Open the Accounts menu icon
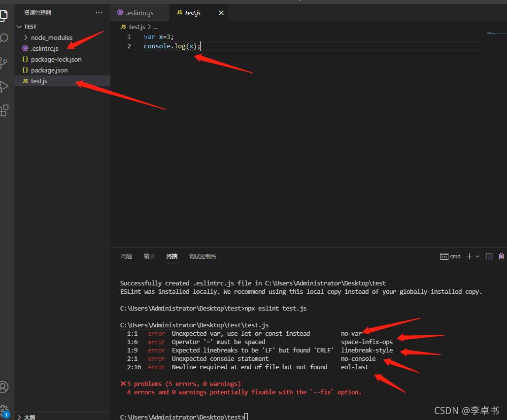507x420 pixels. click(4, 387)
